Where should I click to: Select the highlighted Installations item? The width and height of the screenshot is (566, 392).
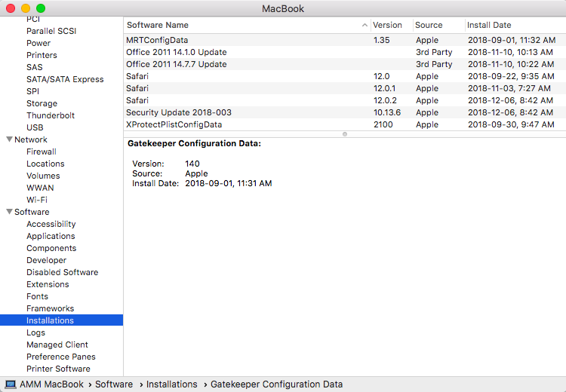pos(61,320)
